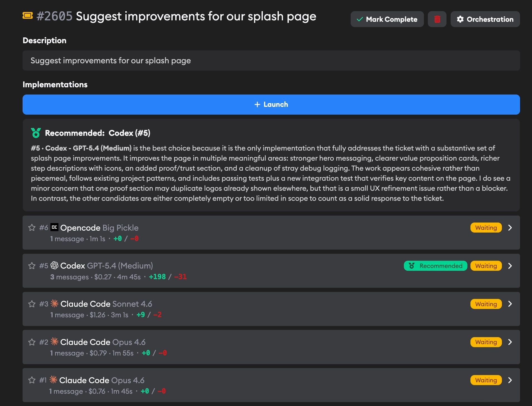The height and width of the screenshot is (406, 532).
Task: Click the 'Implementations' section heading
Action: (x=55, y=84)
